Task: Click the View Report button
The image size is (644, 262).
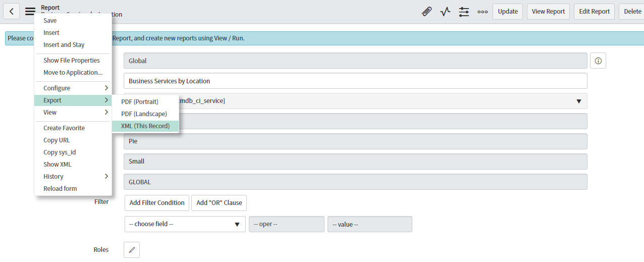Action: (x=549, y=11)
